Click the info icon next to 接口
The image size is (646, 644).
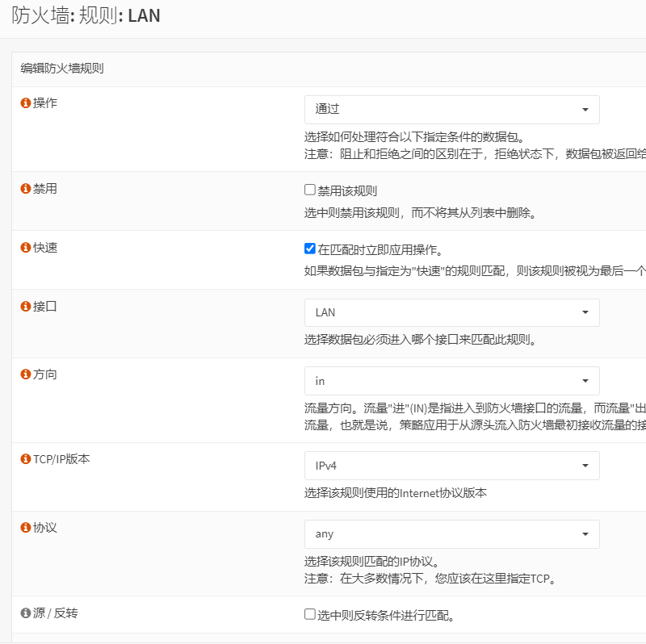26,307
